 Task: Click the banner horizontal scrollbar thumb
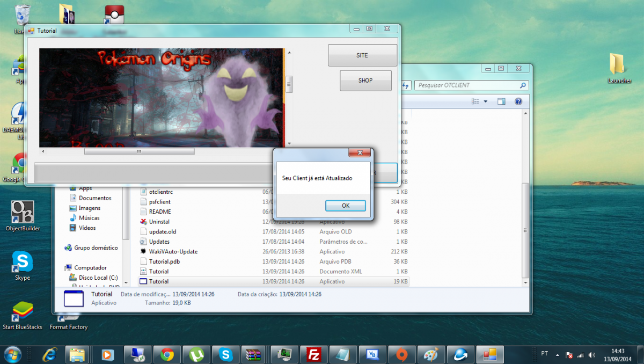tap(139, 151)
